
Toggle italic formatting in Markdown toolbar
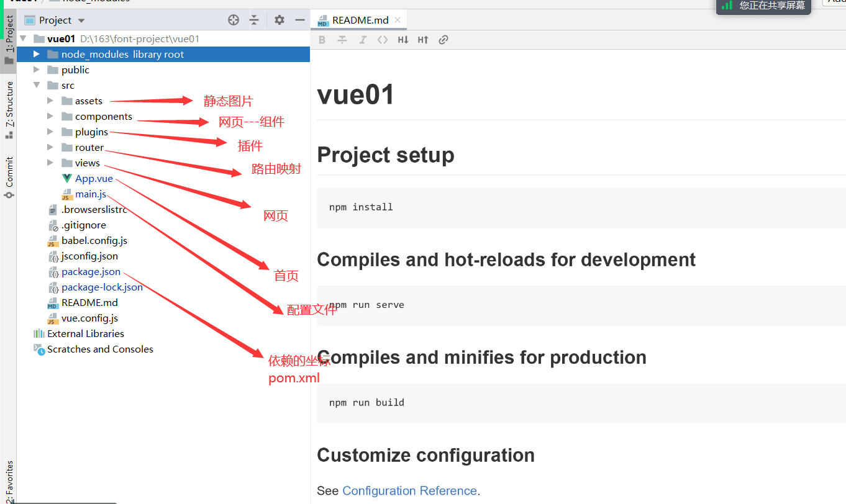(x=363, y=40)
